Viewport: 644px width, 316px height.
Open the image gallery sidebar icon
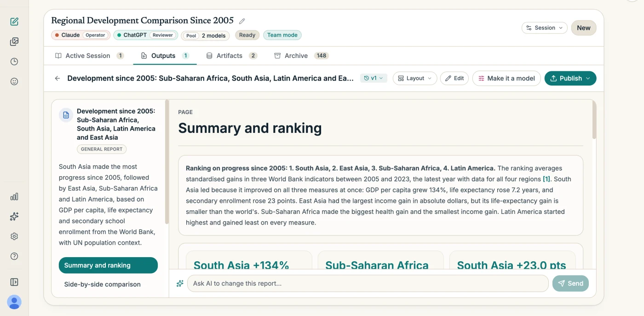(14, 42)
